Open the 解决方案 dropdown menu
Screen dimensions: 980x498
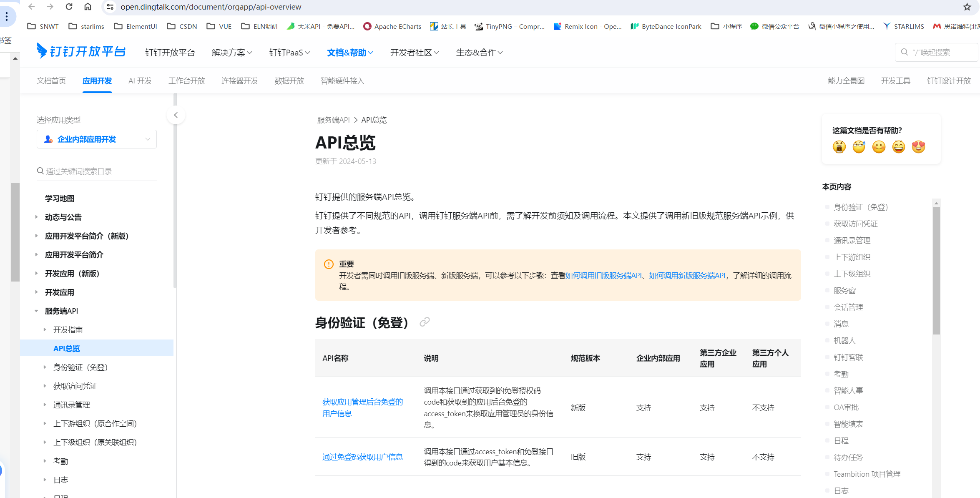232,53
